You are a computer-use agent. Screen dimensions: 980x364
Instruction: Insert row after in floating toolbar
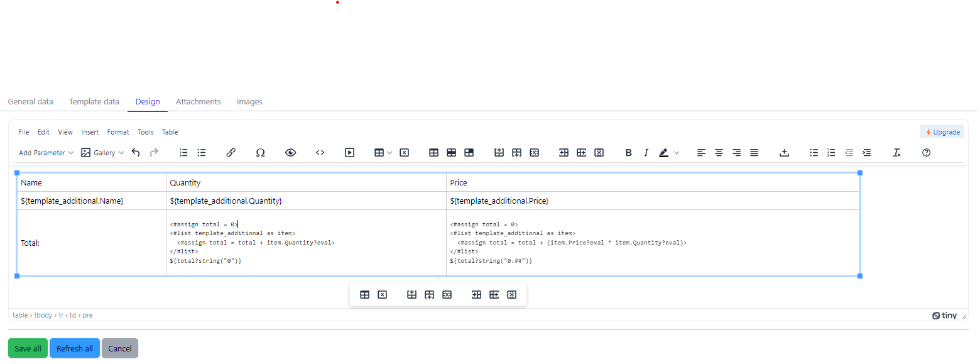pos(429,294)
